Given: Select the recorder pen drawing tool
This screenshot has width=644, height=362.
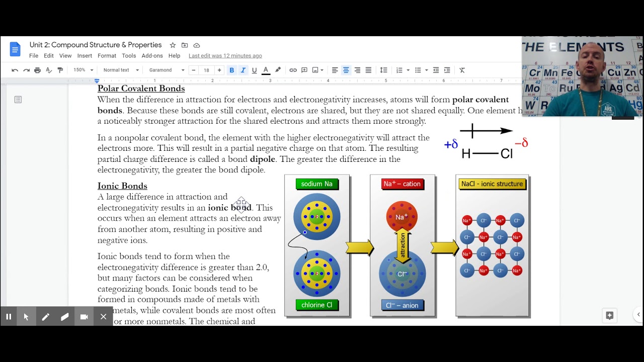Looking at the screenshot, I should (x=45, y=317).
